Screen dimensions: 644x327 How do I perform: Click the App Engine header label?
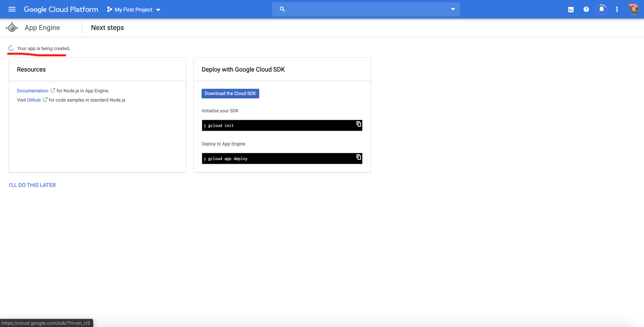(42, 28)
